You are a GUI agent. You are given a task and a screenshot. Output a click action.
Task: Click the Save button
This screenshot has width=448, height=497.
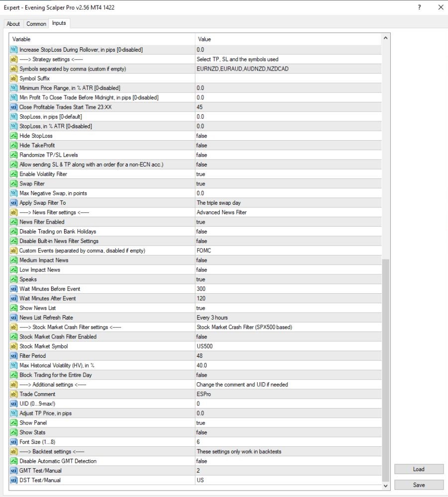(x=419, y=485)
